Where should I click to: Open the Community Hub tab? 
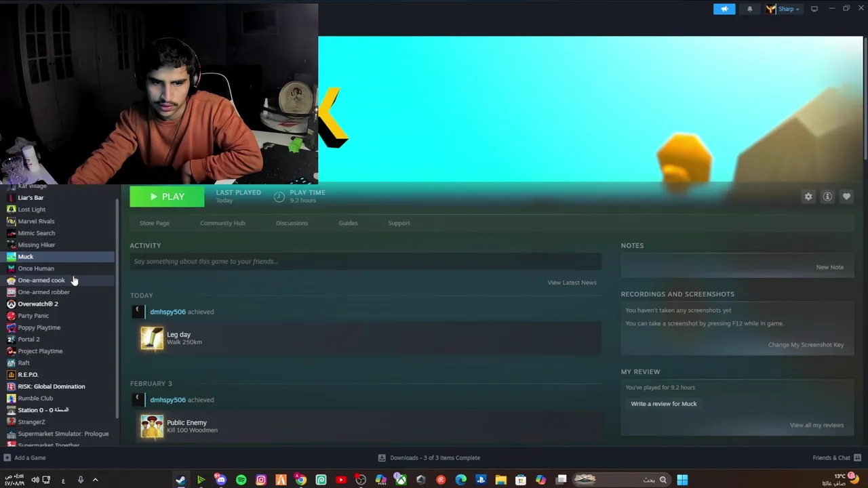222,223
